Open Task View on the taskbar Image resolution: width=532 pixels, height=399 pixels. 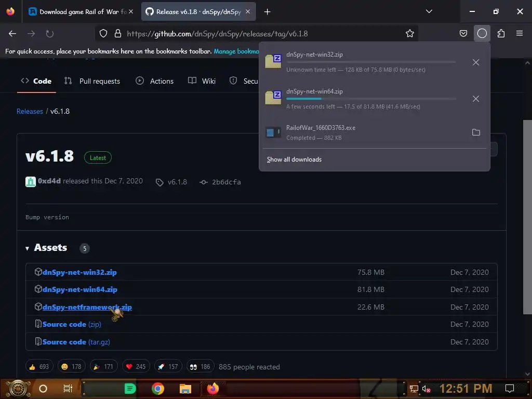pos(68,389)
